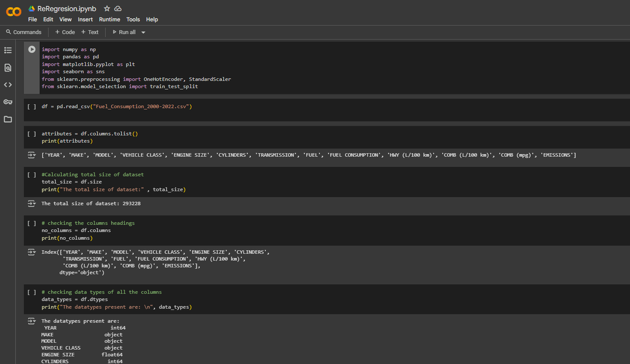Toggle output options for total size result
630x364 pixels.
pyautogui.click(x=31, y=203)
